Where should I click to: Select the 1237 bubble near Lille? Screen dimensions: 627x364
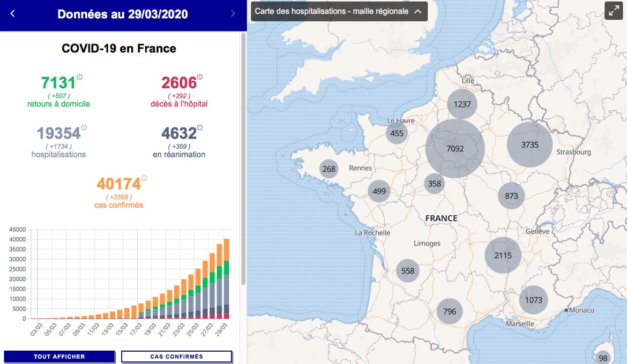462,104
